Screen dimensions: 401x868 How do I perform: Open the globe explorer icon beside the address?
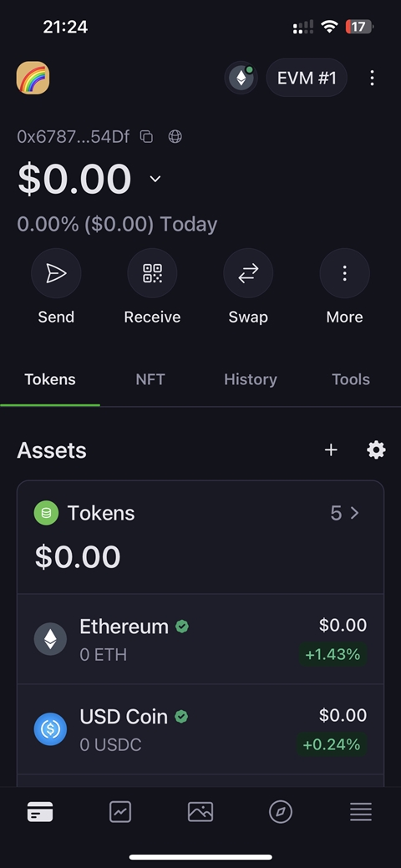(x=175, y=137)
